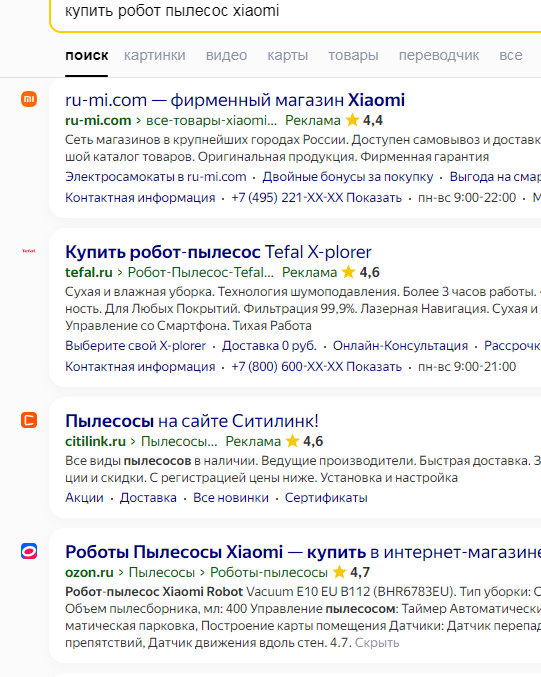Image resolution: width=541 pixels, height=677 pixels.
Task: Click the Ozon blue favicon
Action: 29,551
